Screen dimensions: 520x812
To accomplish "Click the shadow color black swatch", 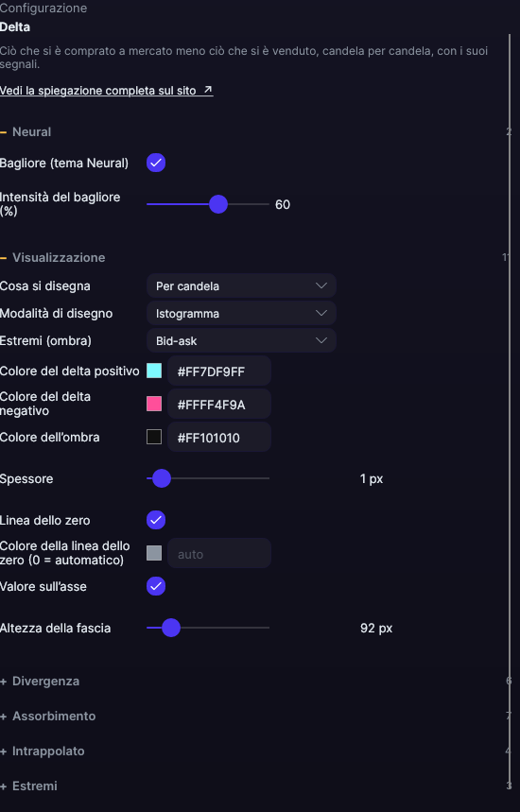I will point(154,437).
